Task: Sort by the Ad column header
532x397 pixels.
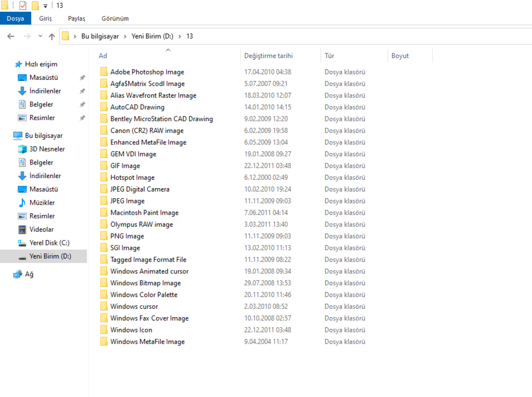Action: pos(103,56)
